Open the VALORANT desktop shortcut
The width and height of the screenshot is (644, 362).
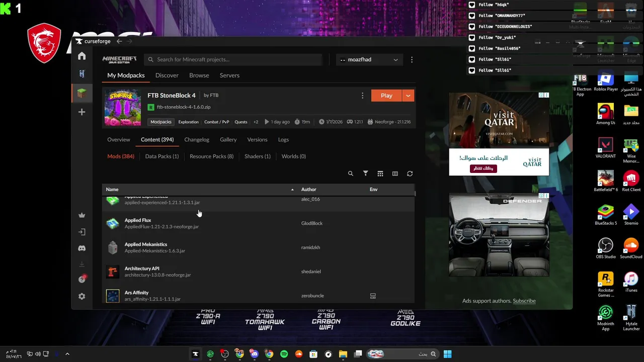coord(606,149)
